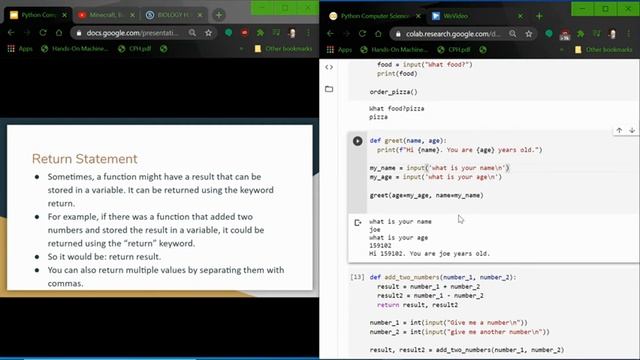The height and width of the screenshot is (360, 640).
Task: Open Chrome menu in Colab window
Action: pos(629,34)
